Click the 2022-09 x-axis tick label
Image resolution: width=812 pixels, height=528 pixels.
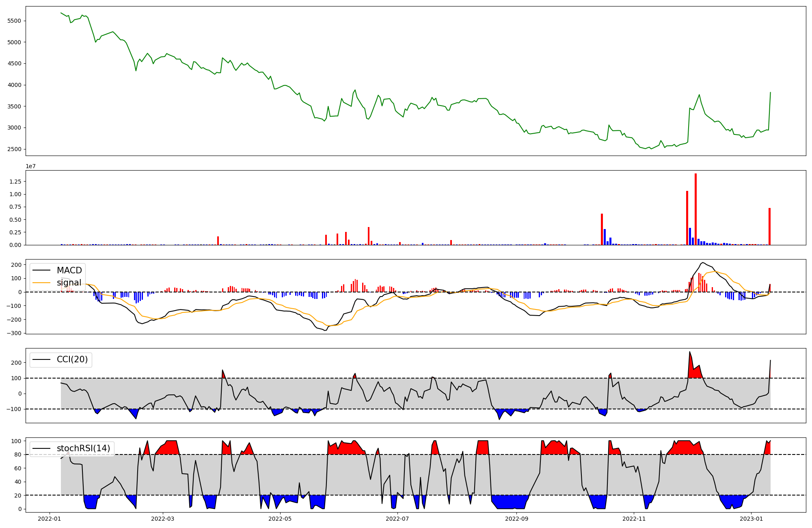(516, 519)
